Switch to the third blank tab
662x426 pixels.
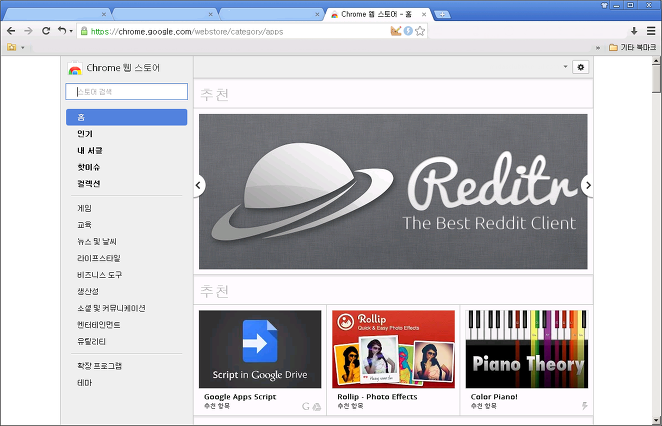[x=271, y=14]
